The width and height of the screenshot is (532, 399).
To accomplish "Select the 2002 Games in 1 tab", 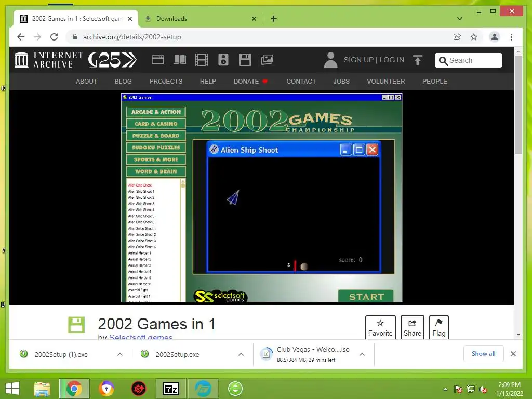I will point(76,19).
